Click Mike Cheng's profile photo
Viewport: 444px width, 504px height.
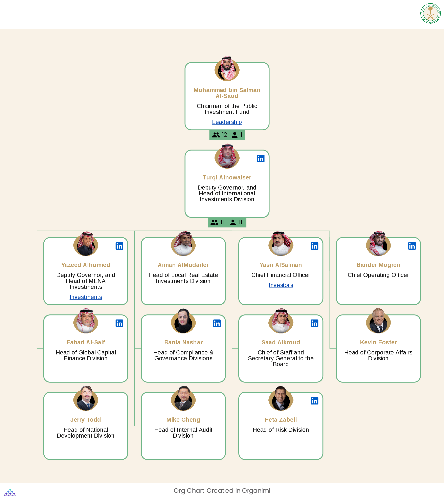click(183, 398)
